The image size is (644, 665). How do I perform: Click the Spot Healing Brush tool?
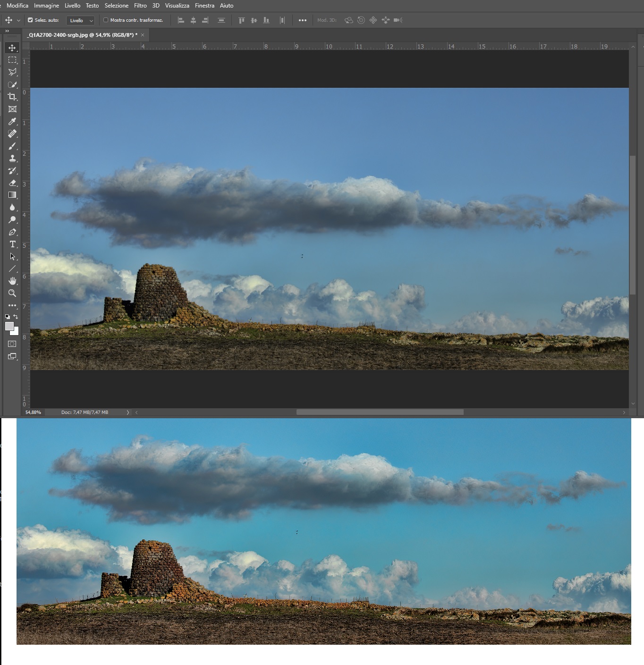coord(12,134)
